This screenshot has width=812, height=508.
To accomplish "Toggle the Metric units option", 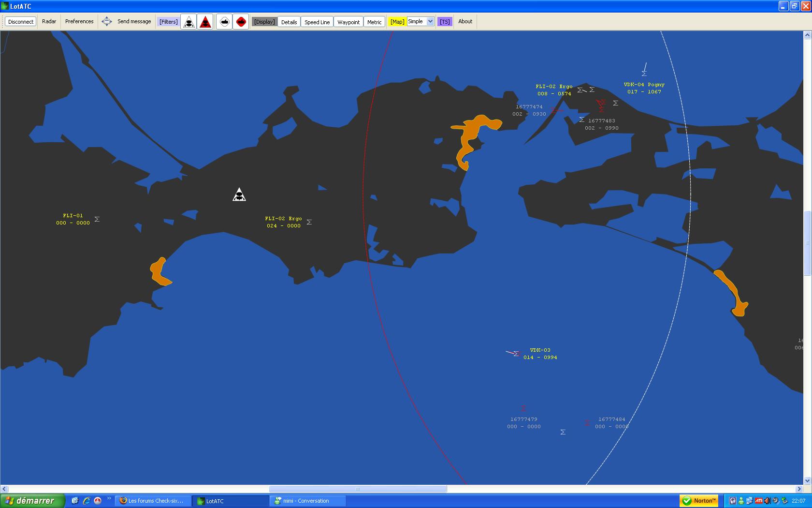I will [x=374, y=22].
